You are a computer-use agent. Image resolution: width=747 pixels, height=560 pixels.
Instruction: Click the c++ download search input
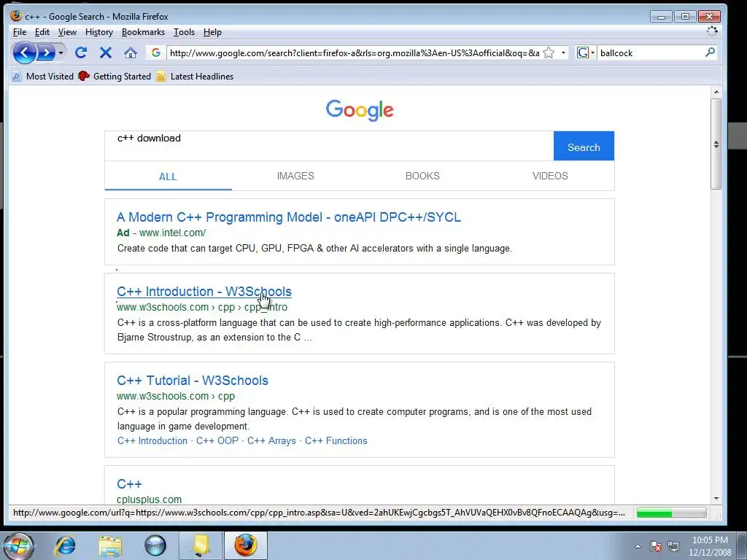329,146
